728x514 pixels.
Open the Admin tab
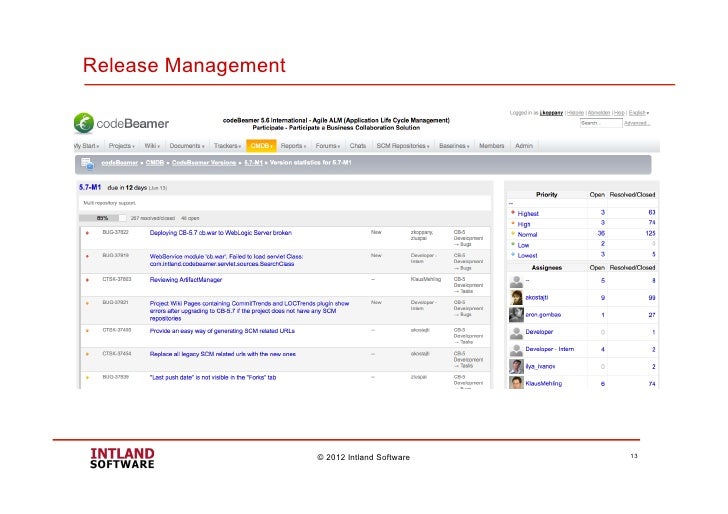524,146
